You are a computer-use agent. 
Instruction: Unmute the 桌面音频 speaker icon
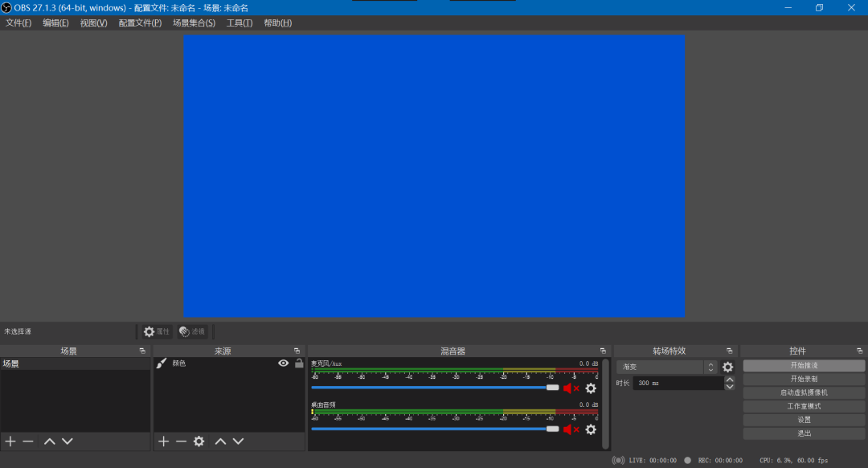pyautogui.click(x=571, y=429)
